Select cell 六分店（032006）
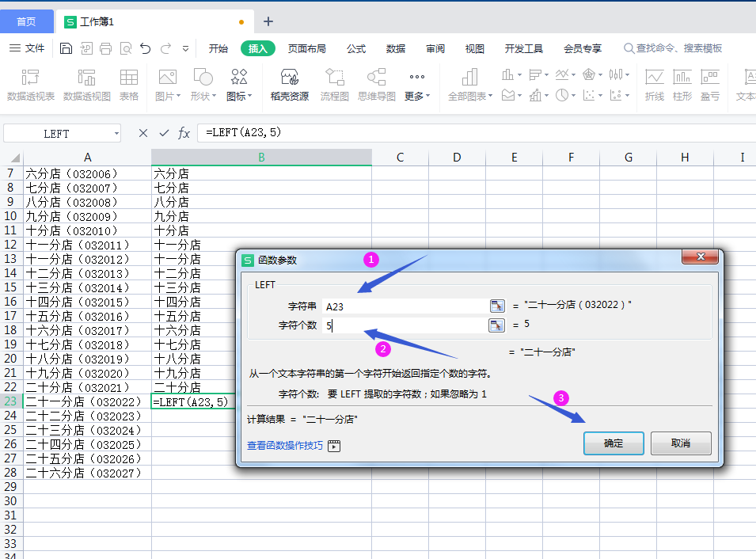The height and width of the screenshot is (559, 756). 87,173
